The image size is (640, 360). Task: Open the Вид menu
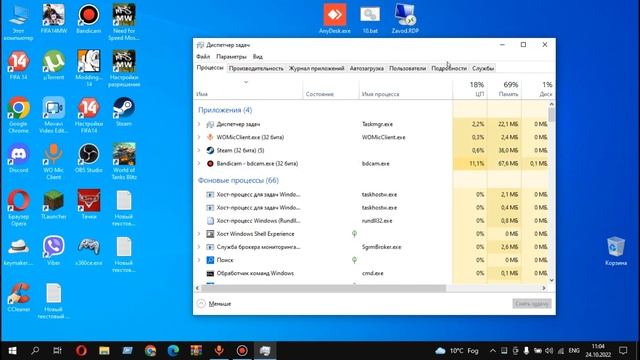pyautogui.click(x=258, y=57)
